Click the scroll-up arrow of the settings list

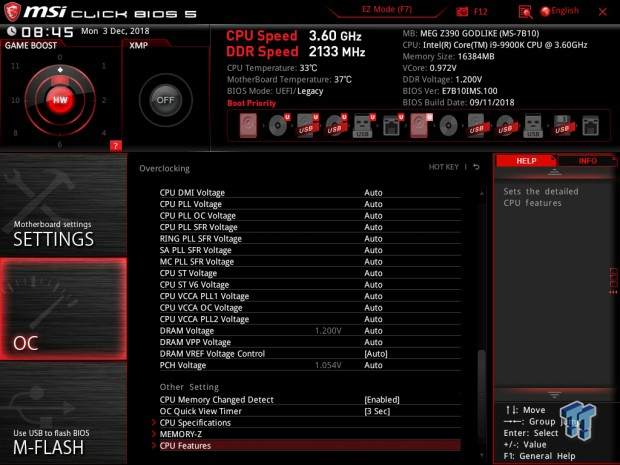click(482, 193)
